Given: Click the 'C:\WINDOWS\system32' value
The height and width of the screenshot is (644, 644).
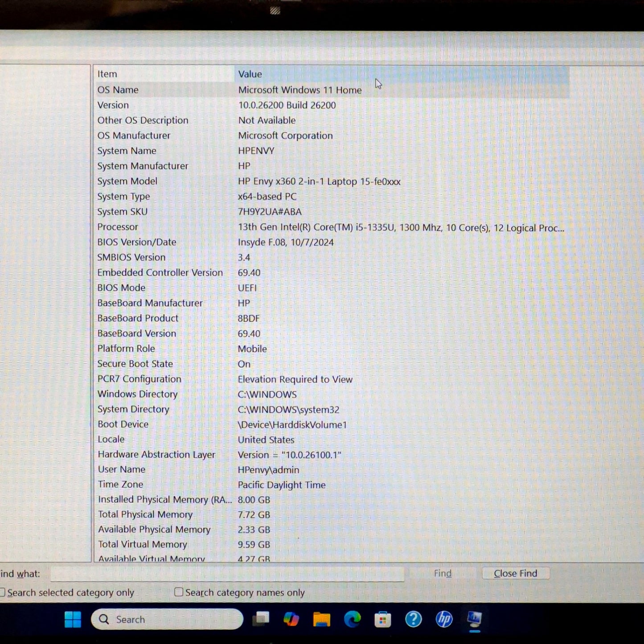Looking at the screenshot, I should pos(288,410).
